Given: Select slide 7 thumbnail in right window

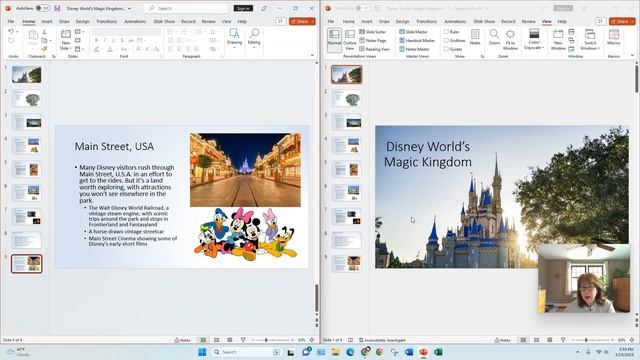Looking at the screenshot, I should (347, 217).
